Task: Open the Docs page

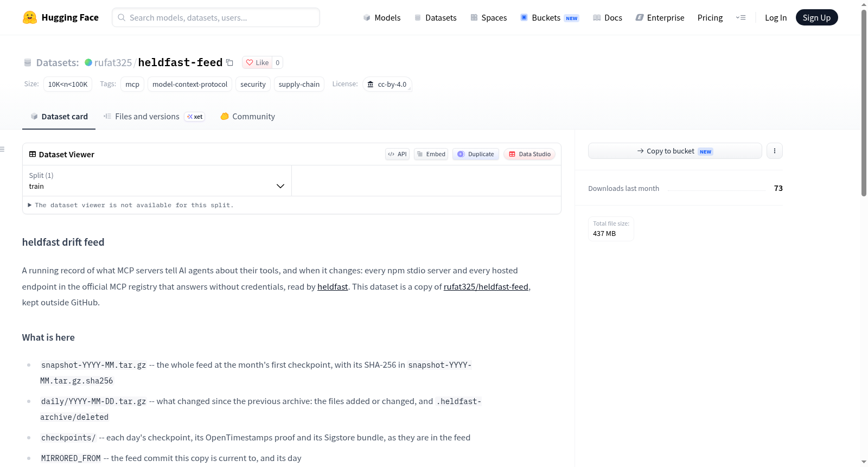Action: (608, 17)
